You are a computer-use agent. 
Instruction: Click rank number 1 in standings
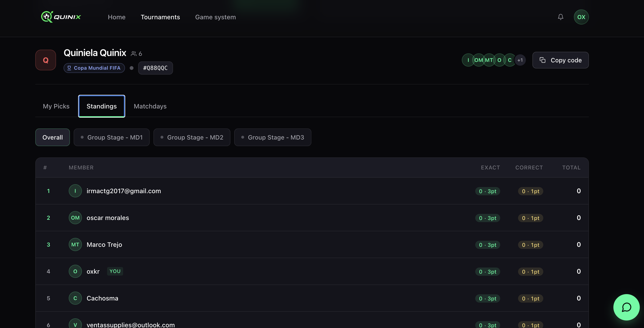click(x=48, y=191)
